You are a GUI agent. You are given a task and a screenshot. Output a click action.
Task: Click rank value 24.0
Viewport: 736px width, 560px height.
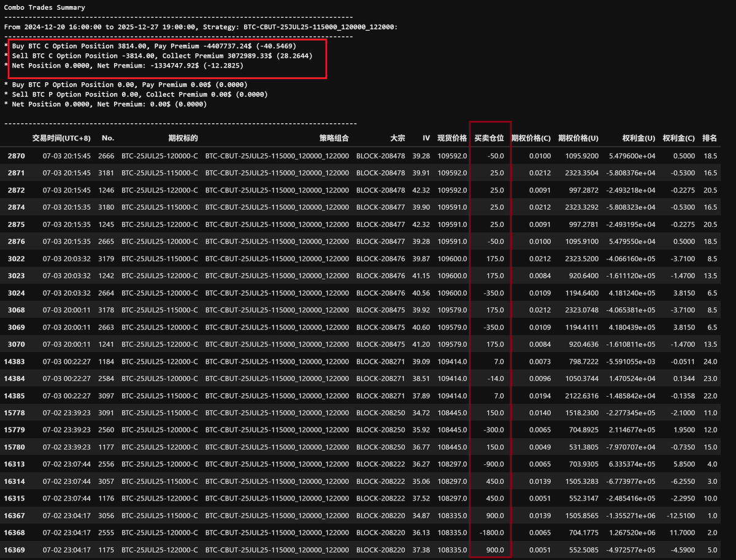710,362
